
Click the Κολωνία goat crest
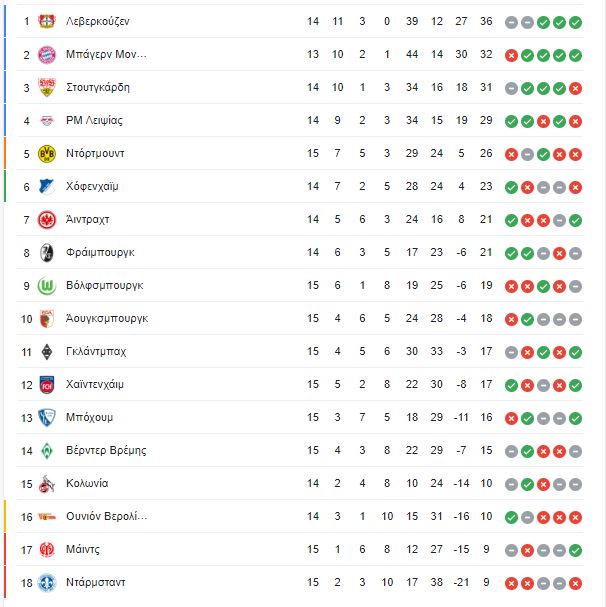click(x=47, y=484)
